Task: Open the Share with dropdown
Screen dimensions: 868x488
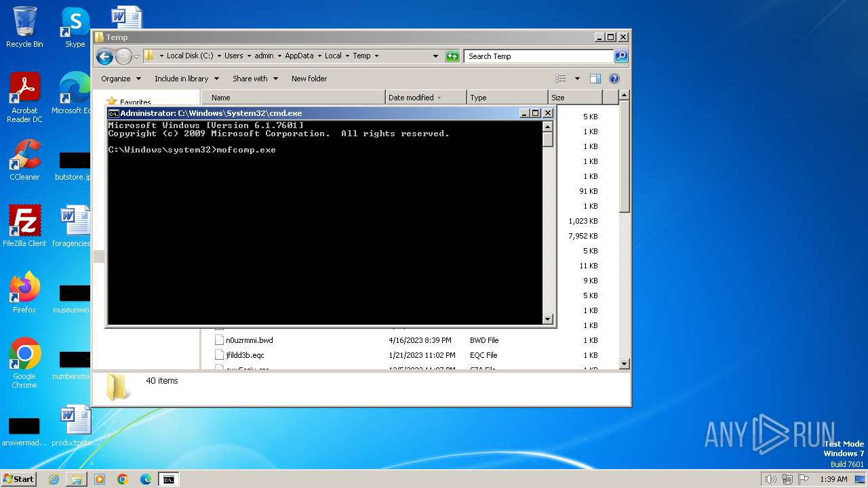Action: click(255, 79)
